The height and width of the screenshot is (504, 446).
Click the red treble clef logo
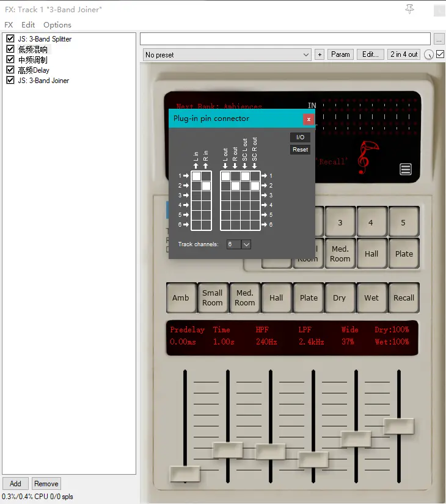tap(368, 156)
